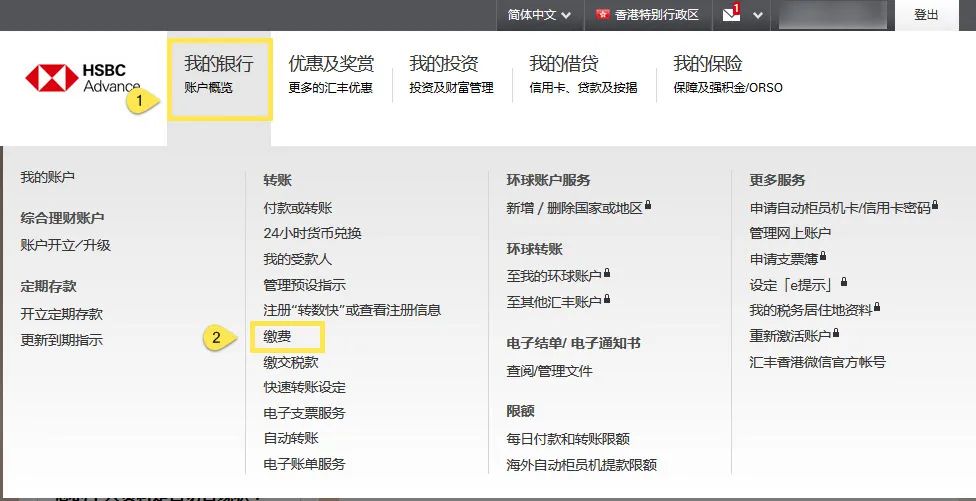Click 注册"转数快"或查看注册信息 link

(x=352, y=310)
